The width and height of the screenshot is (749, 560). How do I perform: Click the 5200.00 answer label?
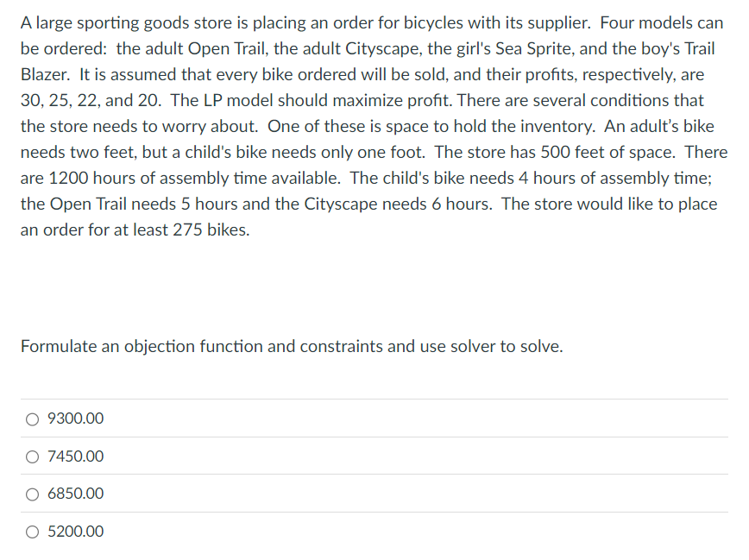[x=77, y=532]
